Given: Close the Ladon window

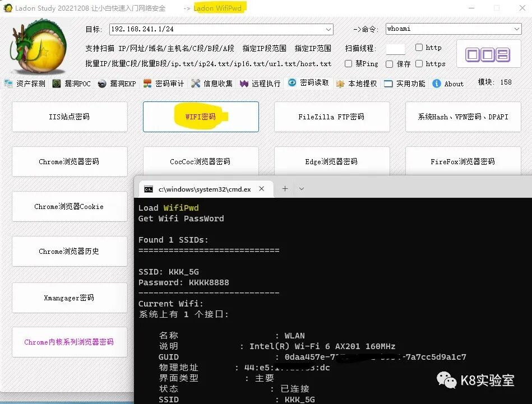Looking at the screenshot, I should tap(522, 8).
